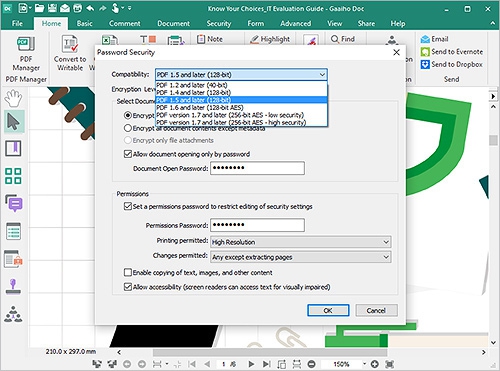Screen dimensions: 500x371
Task: Enable copying of text, images, and content
Action: (x=127, y=273)
